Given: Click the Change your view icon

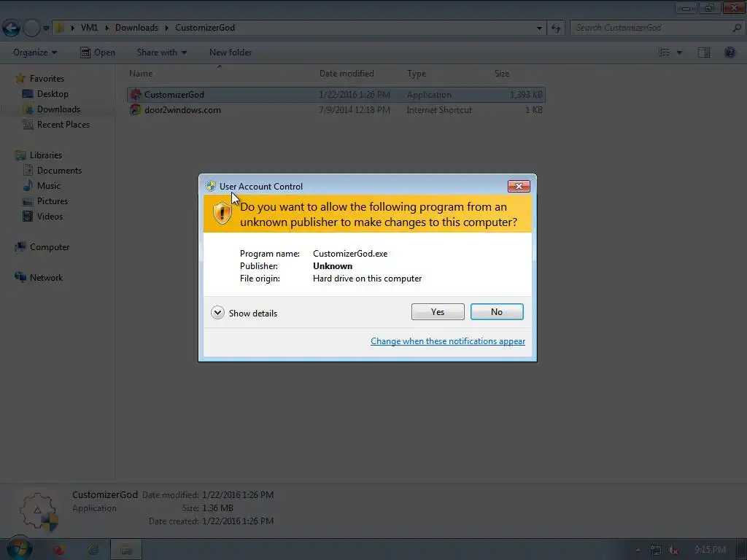Looking at the screenshot, I should click(x=664, y=52).
